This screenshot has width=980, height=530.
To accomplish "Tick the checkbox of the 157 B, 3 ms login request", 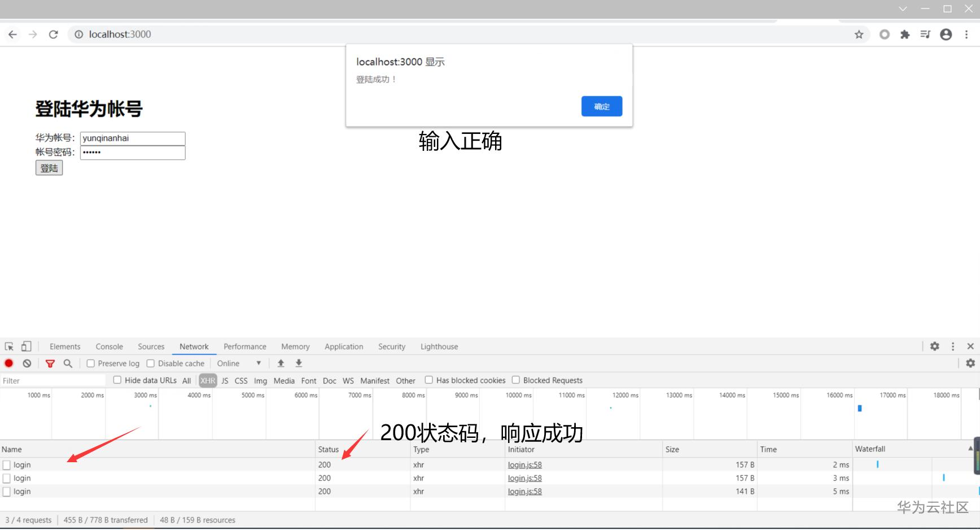I will tap(7, 479).
